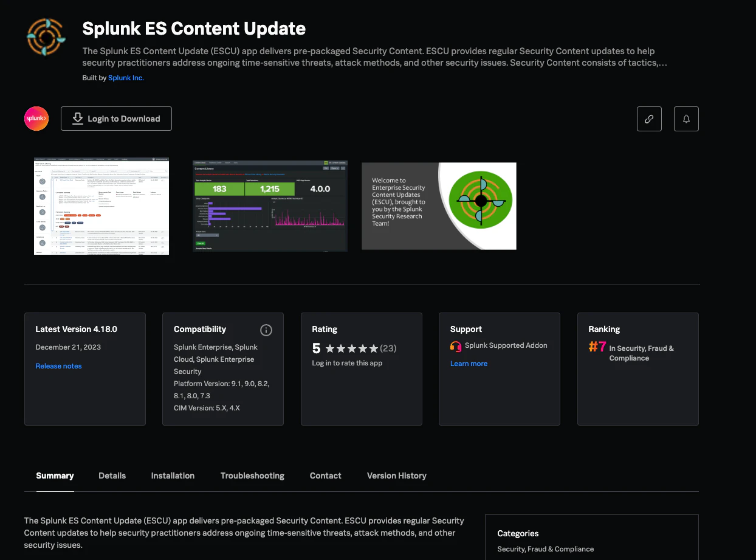Image resolution: width=756 pixels, height=560 pixels.
Task: Click the five-star rating display
Action: 351,348
